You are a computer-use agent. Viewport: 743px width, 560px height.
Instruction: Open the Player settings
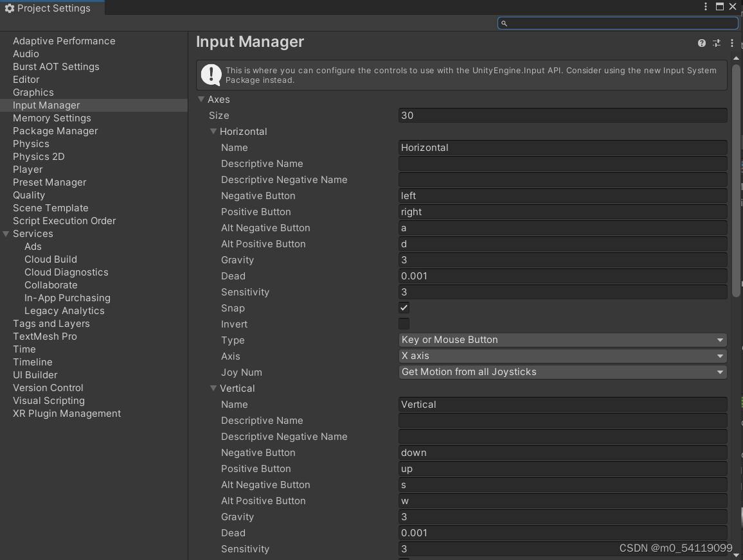click(28, 170)
